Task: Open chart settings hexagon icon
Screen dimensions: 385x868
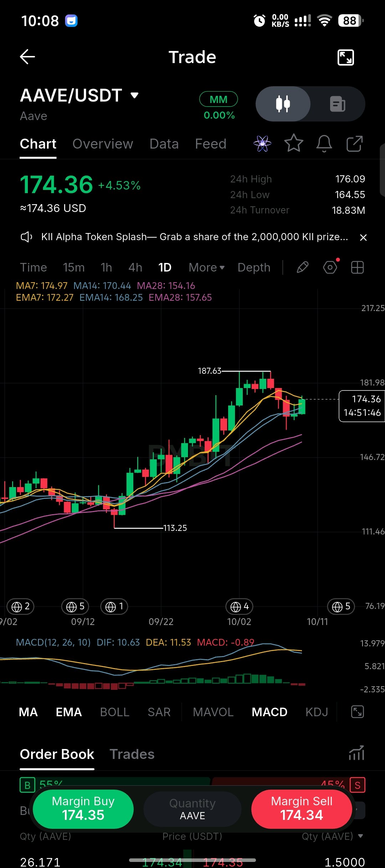Action: (x=330, y=267)
